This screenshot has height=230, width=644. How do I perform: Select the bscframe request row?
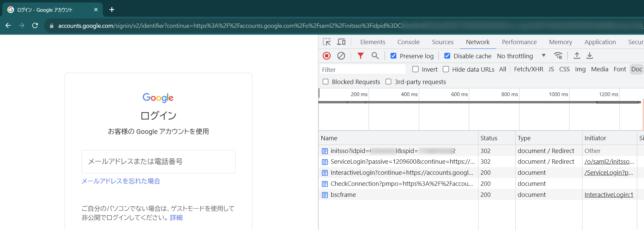coord(481,195)
